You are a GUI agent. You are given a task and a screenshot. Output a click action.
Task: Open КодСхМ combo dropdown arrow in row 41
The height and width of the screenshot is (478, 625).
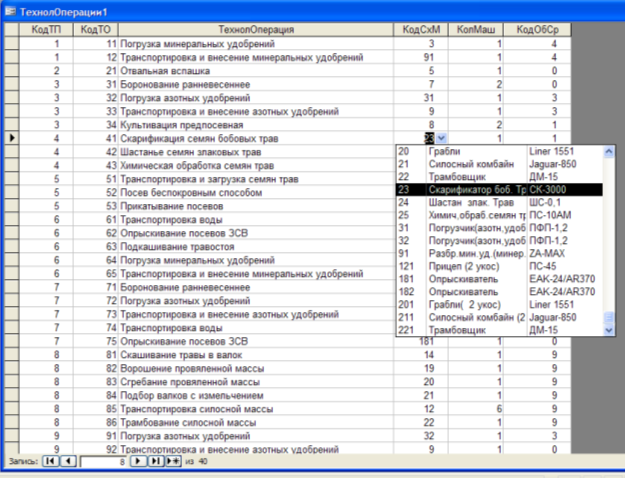[441, 138]
